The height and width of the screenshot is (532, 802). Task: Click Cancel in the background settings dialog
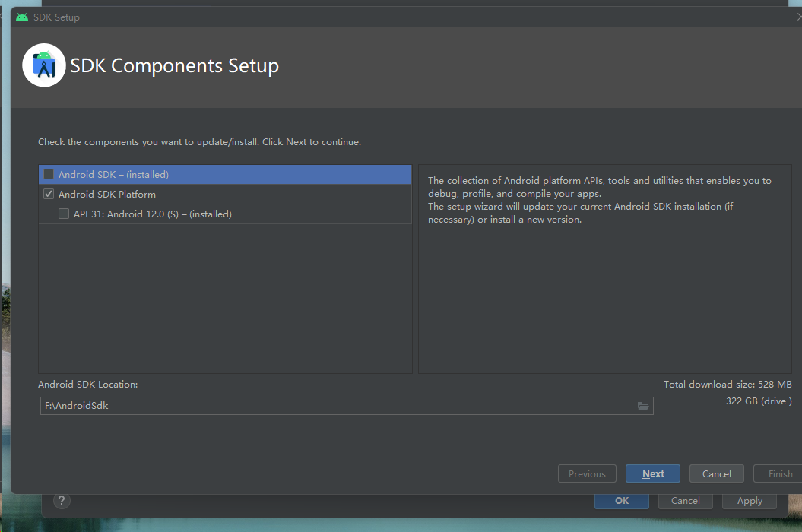[685, 502]
